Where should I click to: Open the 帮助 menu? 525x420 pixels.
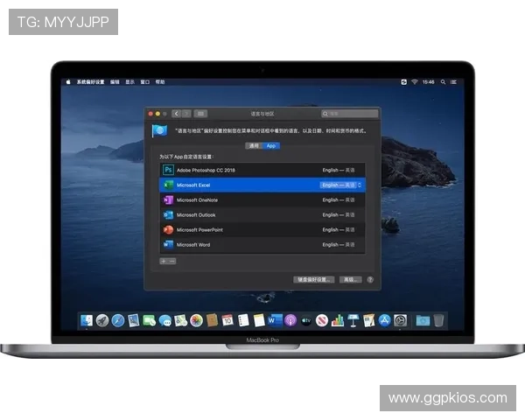pos(160,81)
